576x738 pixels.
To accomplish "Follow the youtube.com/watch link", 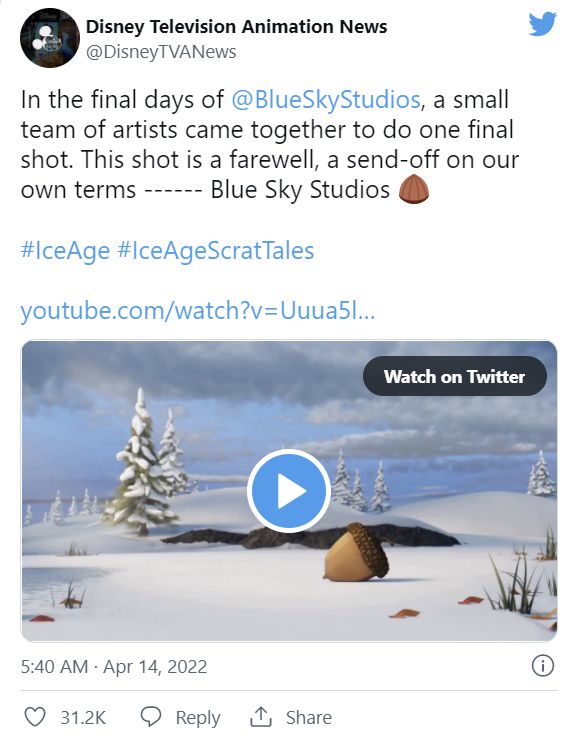I will [x=198, y=311].
